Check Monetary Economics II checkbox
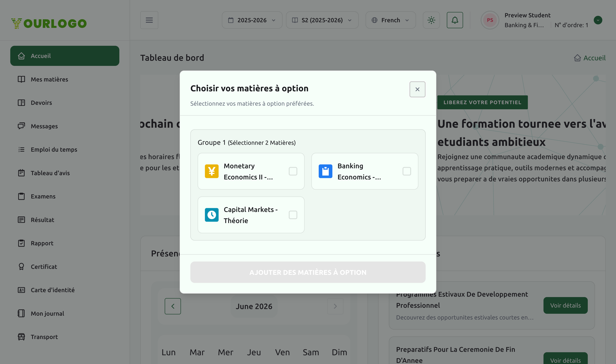The height and width of the screenshot is (364, 616). click(293, 171)
